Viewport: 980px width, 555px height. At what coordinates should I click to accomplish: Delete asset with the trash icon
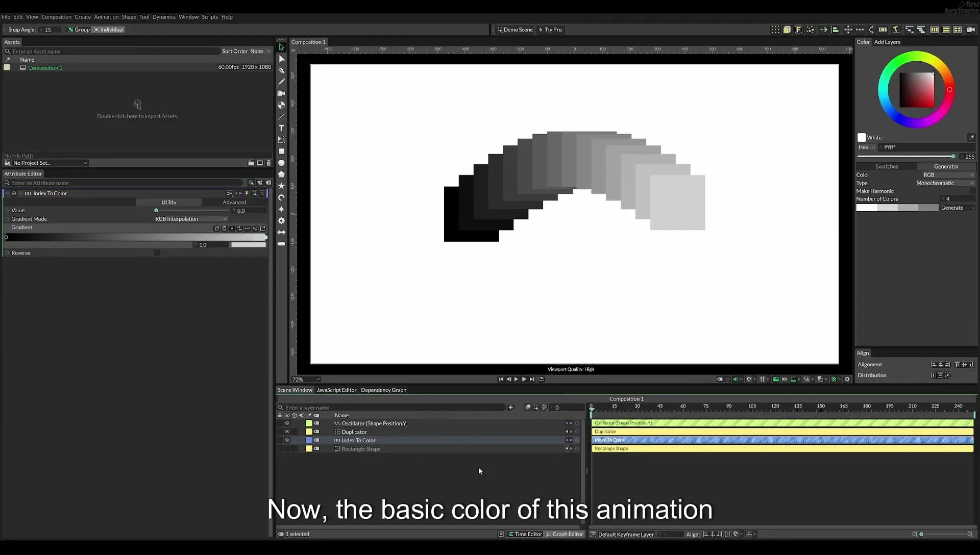269,163
